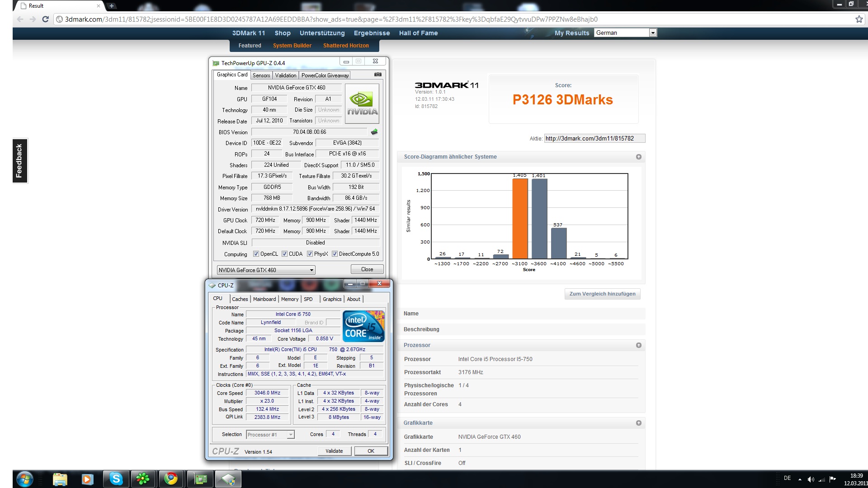Open the Ergebnisse menu item
The image size is (868, 488).
(x=372, y=33)
